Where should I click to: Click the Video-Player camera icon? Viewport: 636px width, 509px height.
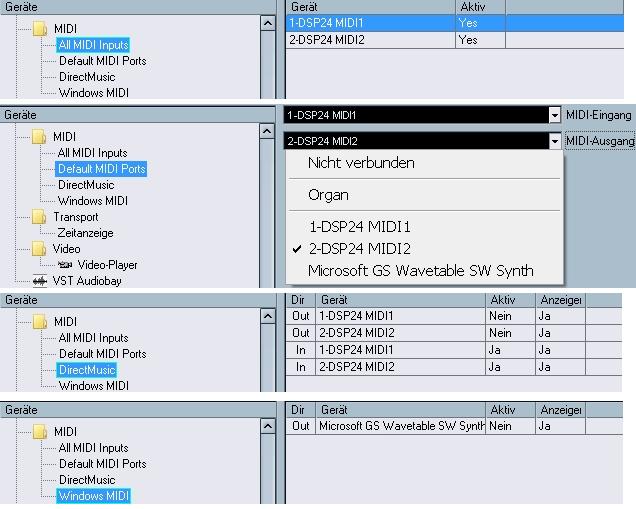(65, 265)
